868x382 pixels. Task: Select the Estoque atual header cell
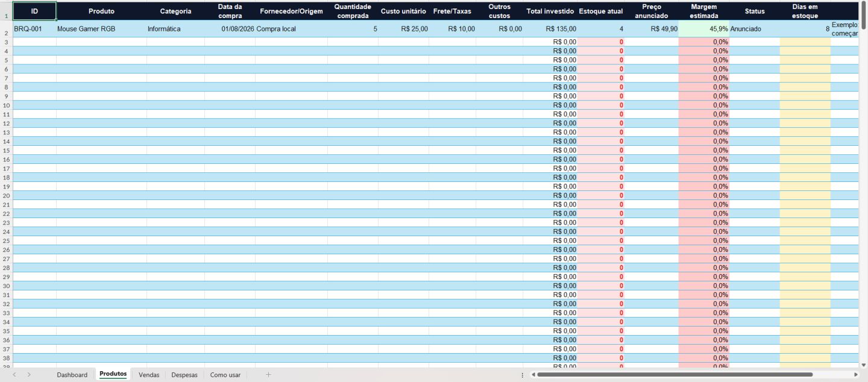click(x=601, y=11)
